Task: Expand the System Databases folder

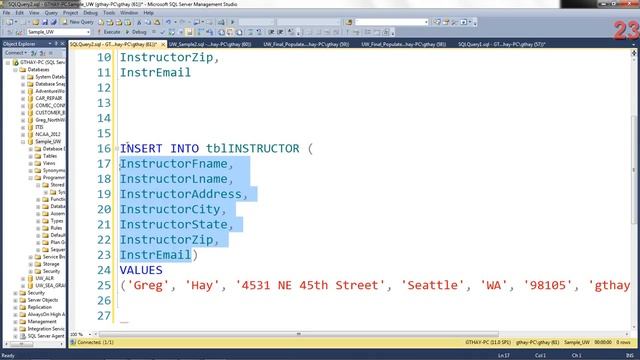Action: (23, 77)
